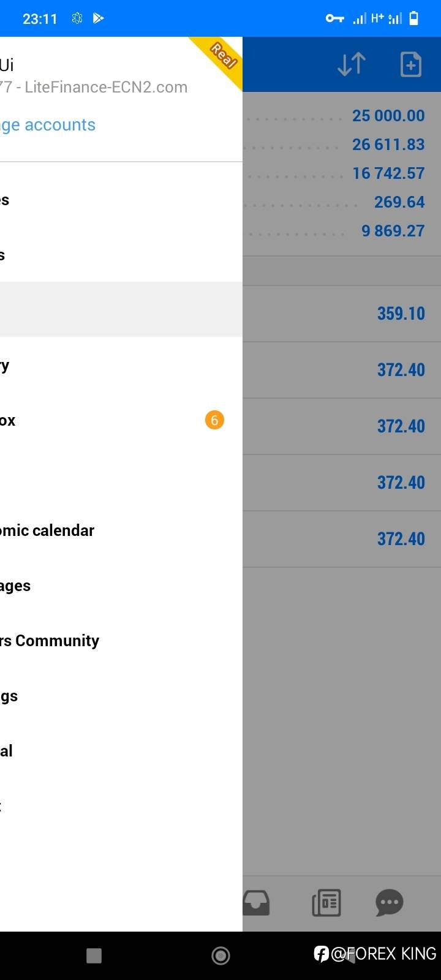Open the Settings entry in the side drawer
This screenshot has width=441, height=980.
pyautogui.click(x=9, y=696)
